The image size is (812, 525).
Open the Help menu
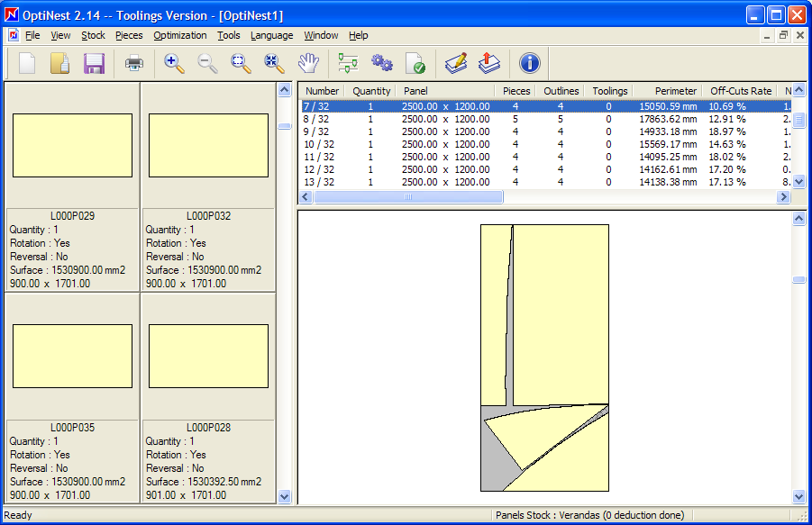click(x=359, y=35)
